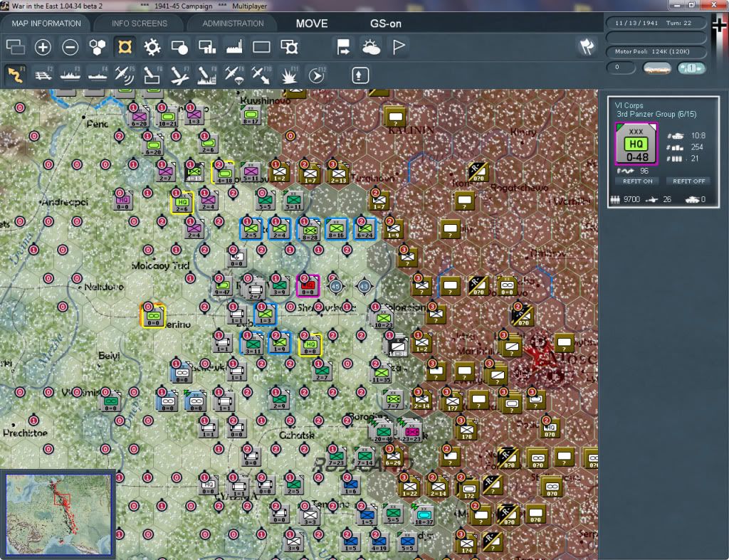This screenshot has width=729, height=560.
Task: Select the 23=23 pink unit counter
Action: coord(411,430)
